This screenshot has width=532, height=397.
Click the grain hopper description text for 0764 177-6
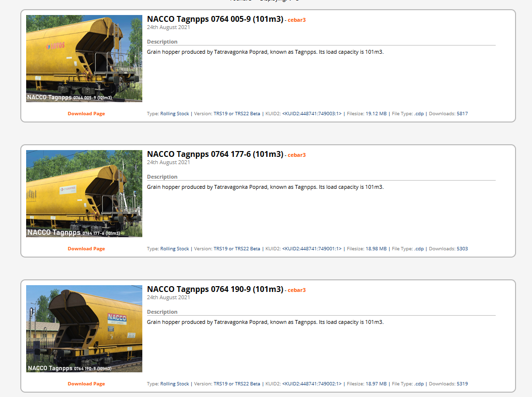pyautogui.click(x=265, y=187)
